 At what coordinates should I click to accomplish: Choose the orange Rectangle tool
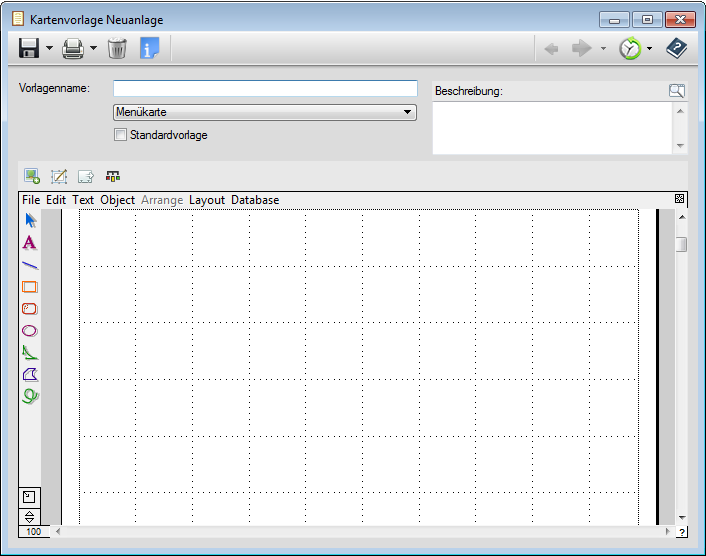tap(30, 287)
